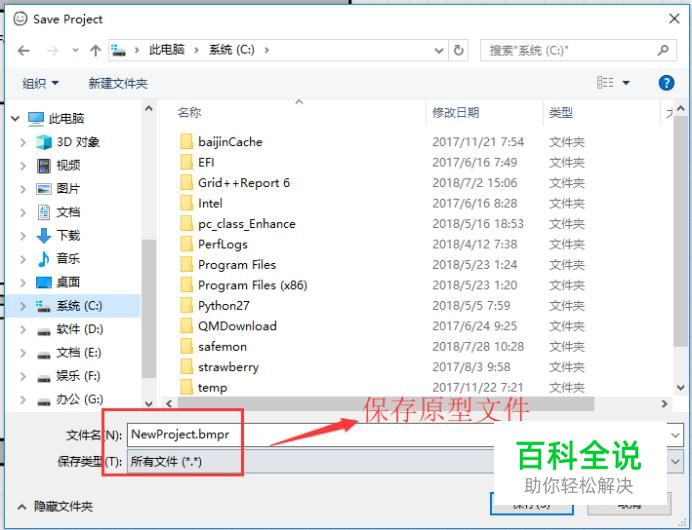692x530 pixels.
Task: Select the Grid++Report 6 folder icon
Action: coord(187,183)
